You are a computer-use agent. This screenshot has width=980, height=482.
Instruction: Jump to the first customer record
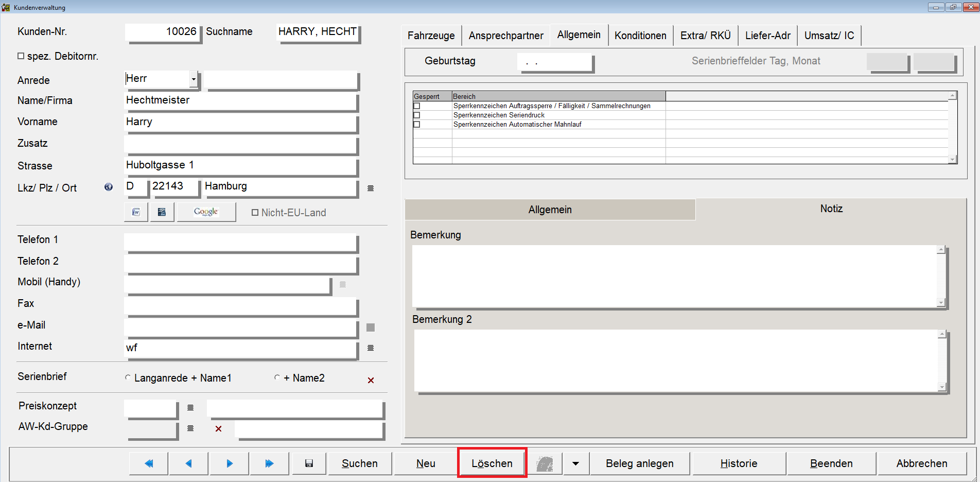pyautogui.click(x=149, y=463)
